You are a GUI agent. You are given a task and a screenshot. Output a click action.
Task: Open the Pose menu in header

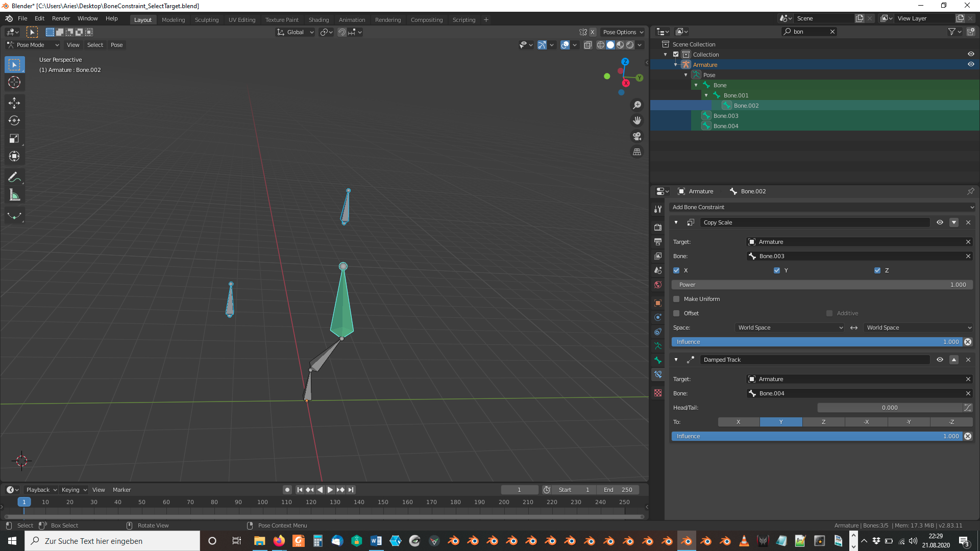[x=116, y=45]
